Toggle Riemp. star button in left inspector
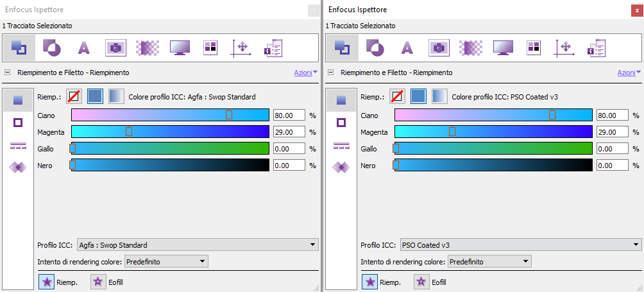The image size is (644, 292). coord(47,282)
